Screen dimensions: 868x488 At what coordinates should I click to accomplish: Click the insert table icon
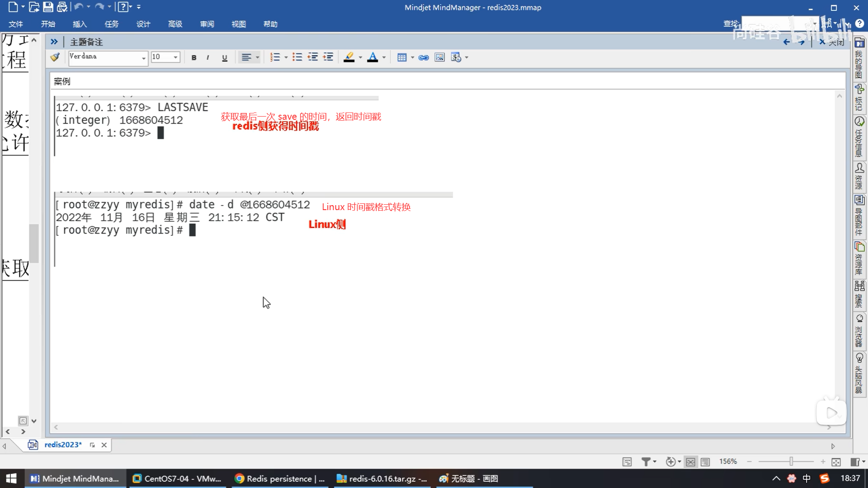401,57
